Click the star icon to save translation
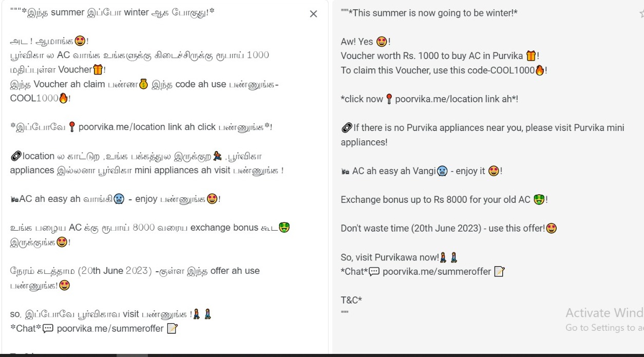This screenshot has height=357, width=644. 641,14
